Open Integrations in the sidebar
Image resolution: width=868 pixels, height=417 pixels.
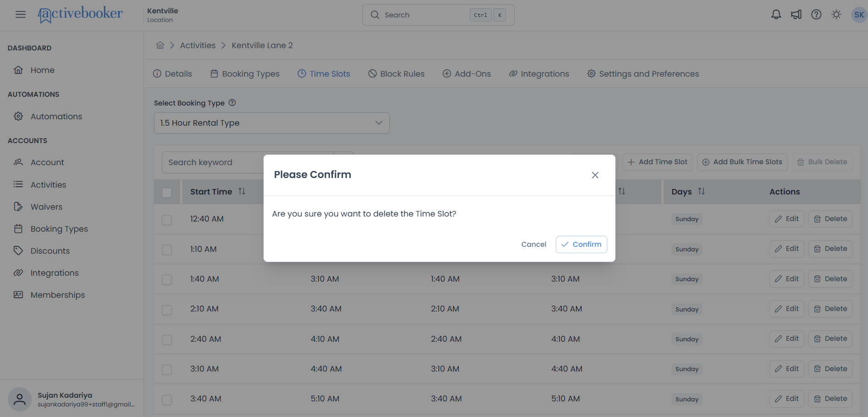pyautogui.click(x=55, y=273)
